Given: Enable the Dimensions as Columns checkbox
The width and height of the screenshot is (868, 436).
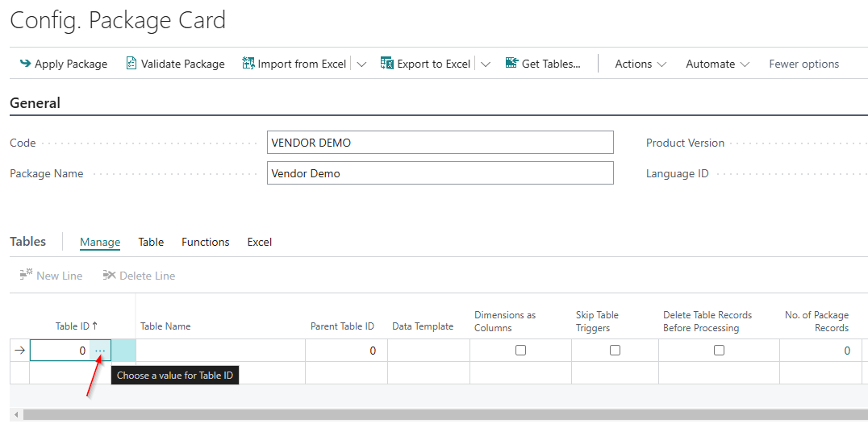Looking at the screenshot, I should (520, 351).
